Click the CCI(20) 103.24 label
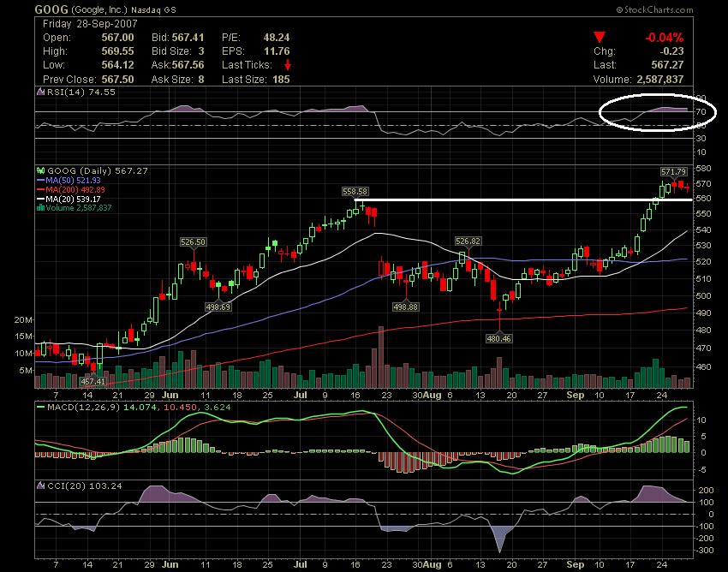 point(85,486)
